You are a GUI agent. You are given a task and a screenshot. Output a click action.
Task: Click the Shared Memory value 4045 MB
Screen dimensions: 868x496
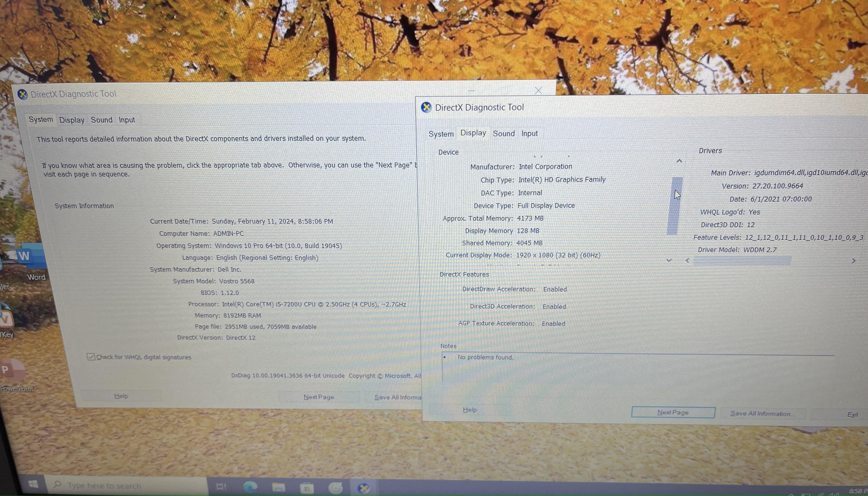[x=529, y=243]
